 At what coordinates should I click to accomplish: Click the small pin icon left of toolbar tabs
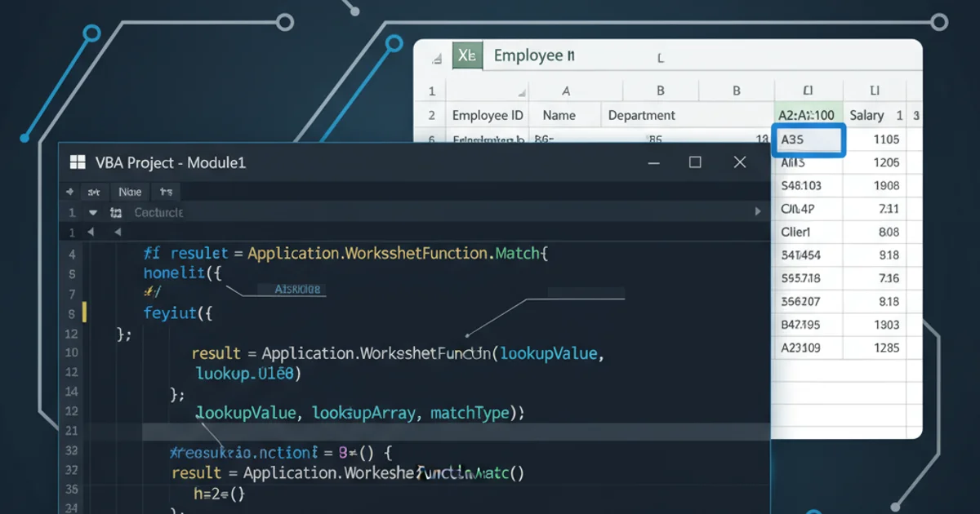[71, 193]
